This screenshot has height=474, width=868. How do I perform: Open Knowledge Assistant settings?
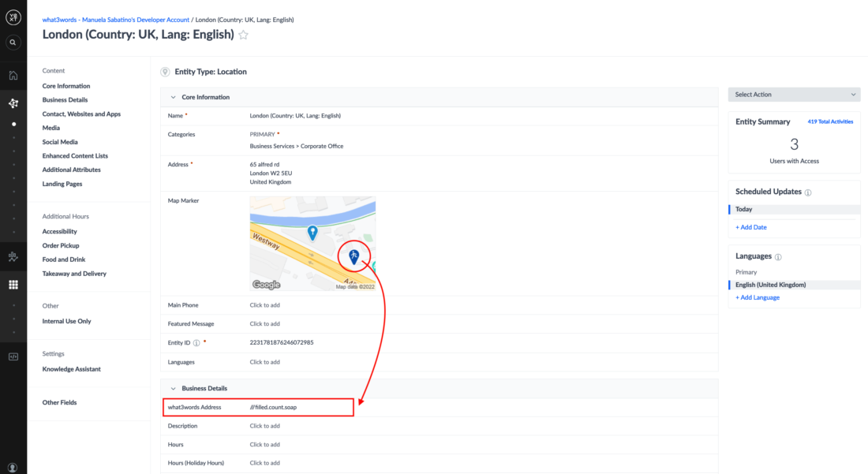[71, 369]
